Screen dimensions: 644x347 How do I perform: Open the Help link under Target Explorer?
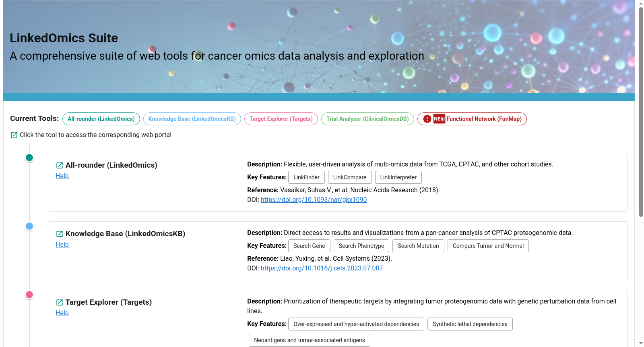coord(62,313)
